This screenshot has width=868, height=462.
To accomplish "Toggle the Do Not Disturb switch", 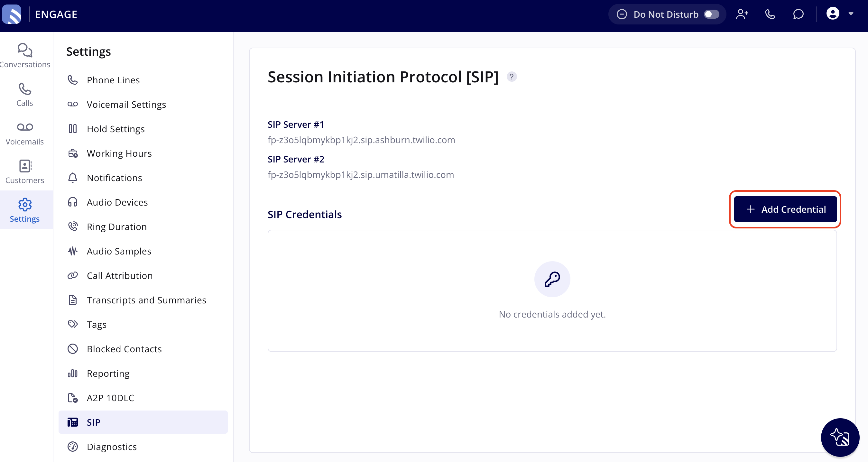I will tap(711, 14).
